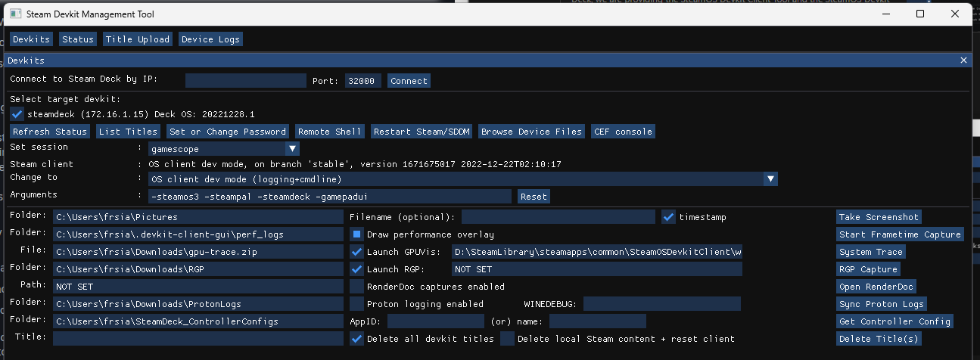Check Delete local Steam content option
Screen dimensions: 980x360
(507, 339)
